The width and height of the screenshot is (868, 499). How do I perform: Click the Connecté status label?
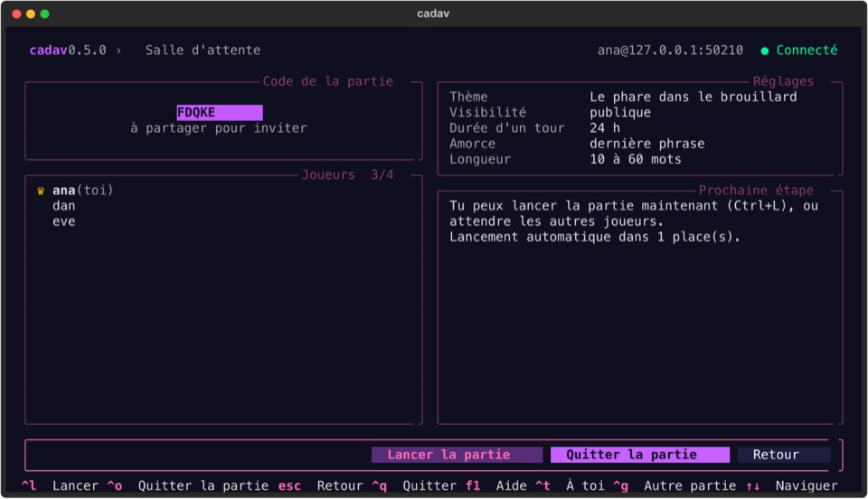pyautogui.click(x=807, y=51)
